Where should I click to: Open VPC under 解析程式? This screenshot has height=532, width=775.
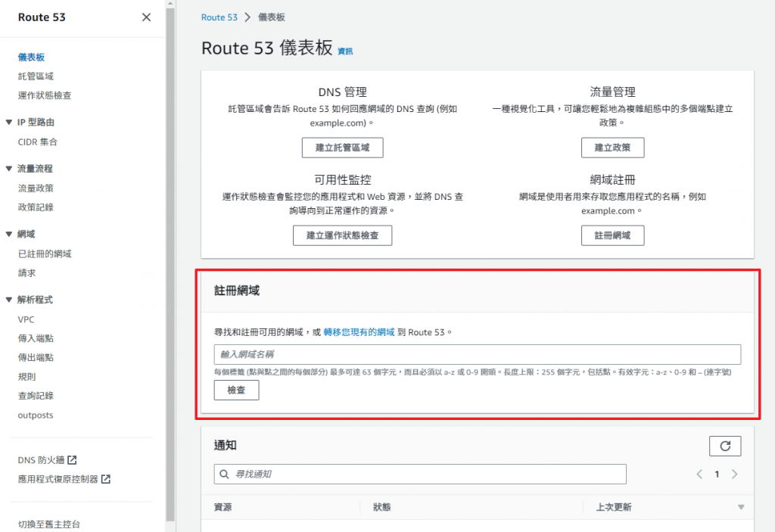click(26, 319)
